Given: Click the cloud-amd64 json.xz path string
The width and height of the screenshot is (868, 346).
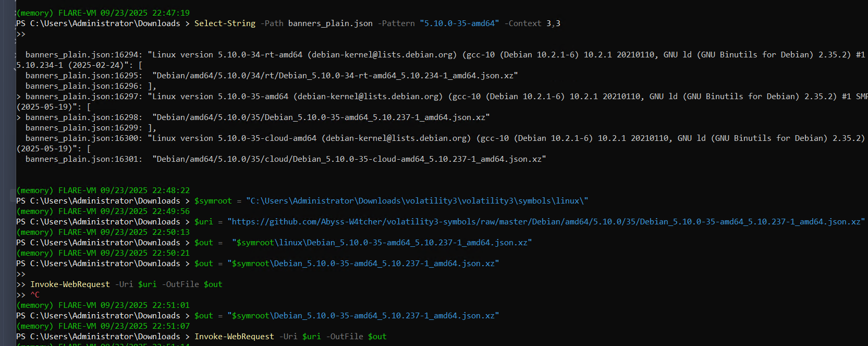Looking at the screenshot, I should 349,159.
